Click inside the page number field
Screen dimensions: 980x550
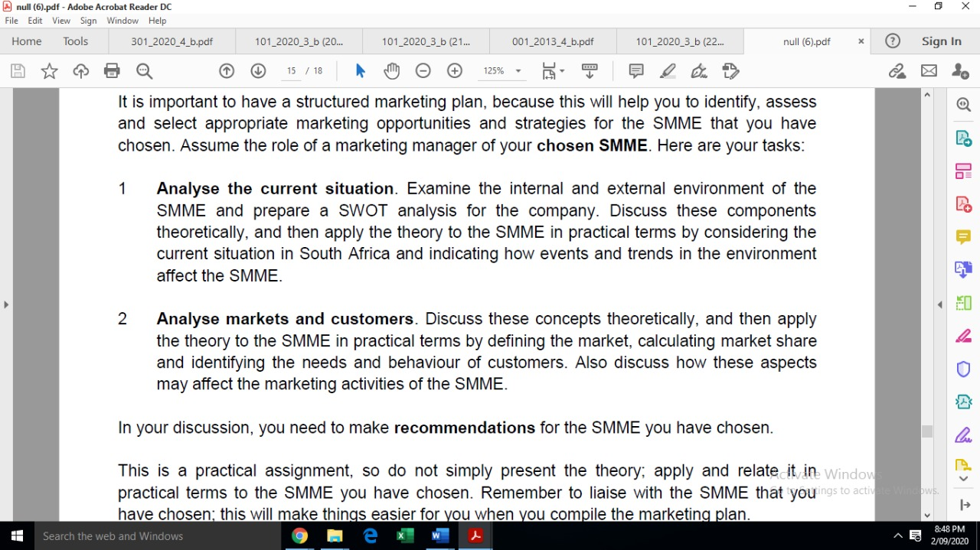(291, 70)
